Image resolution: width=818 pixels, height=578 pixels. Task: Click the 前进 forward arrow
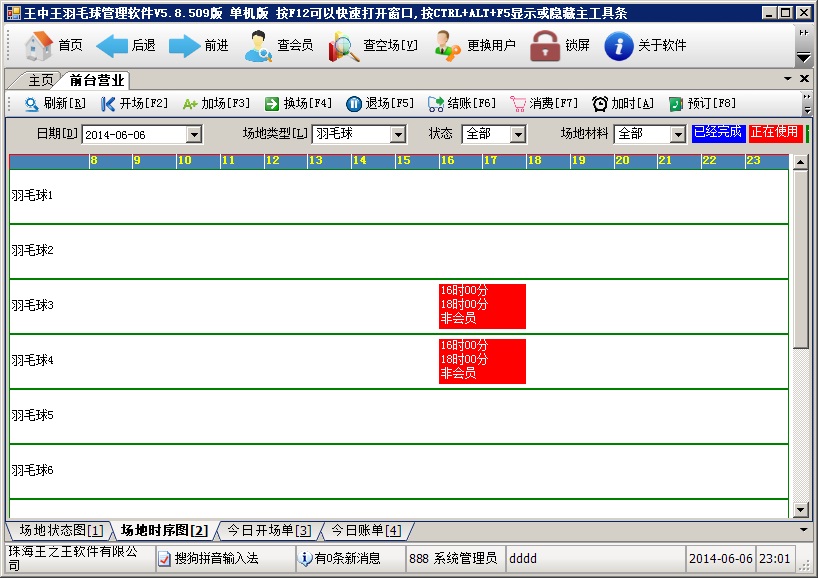click(185, 46)
